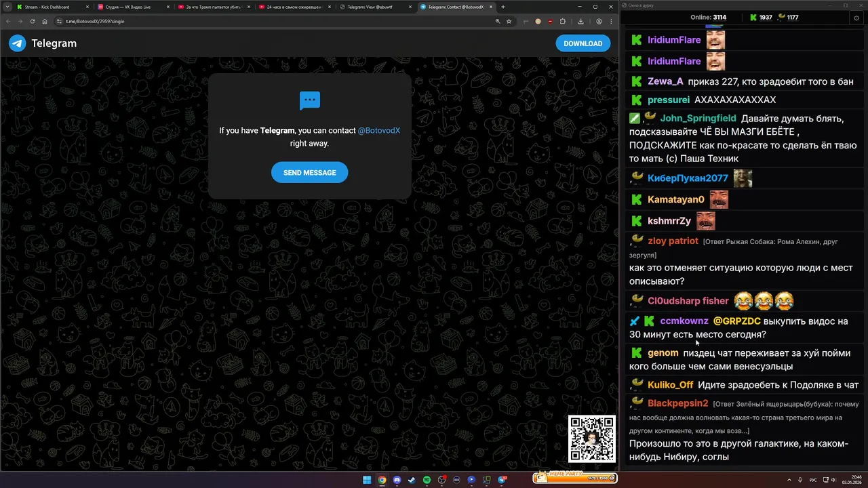Select username Cl0udsharp fisher in chat
Image resolution: width=868 pixels, height=488 pixels.
[x=688, y=301]
